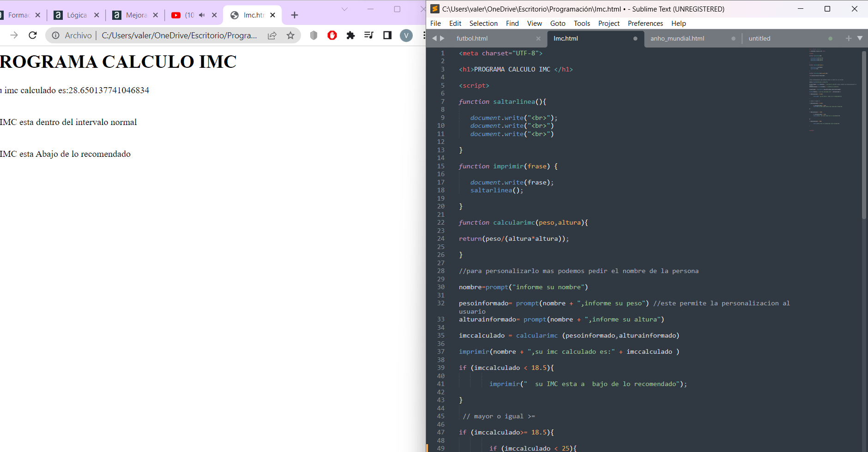The width and height of the screenshot is (868, 452).
Task: Go to previous tab arrow in Sublime
Action: coord(434,38)
